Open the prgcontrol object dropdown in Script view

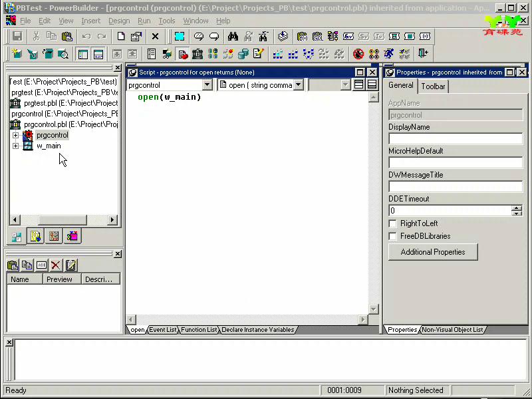[x=207, y=85]
